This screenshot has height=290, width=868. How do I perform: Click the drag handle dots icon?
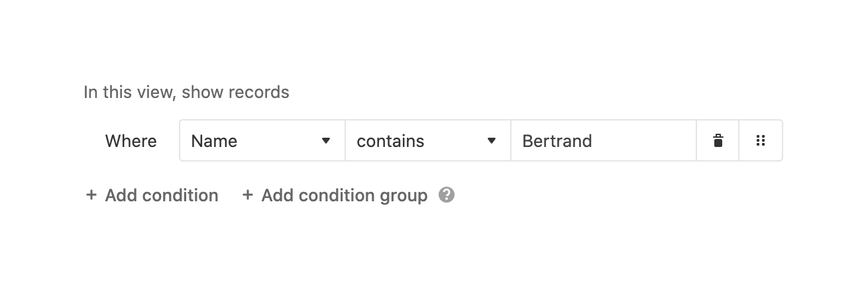[x=761, y=140]
